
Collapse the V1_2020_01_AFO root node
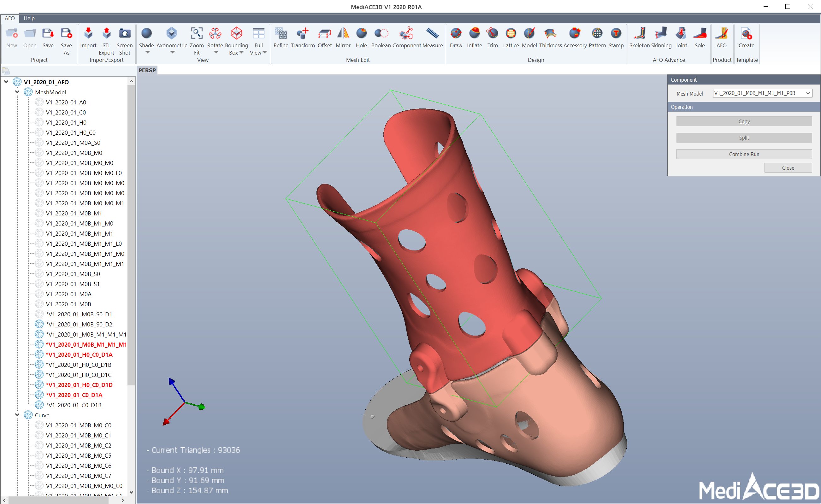click(6, 82)
